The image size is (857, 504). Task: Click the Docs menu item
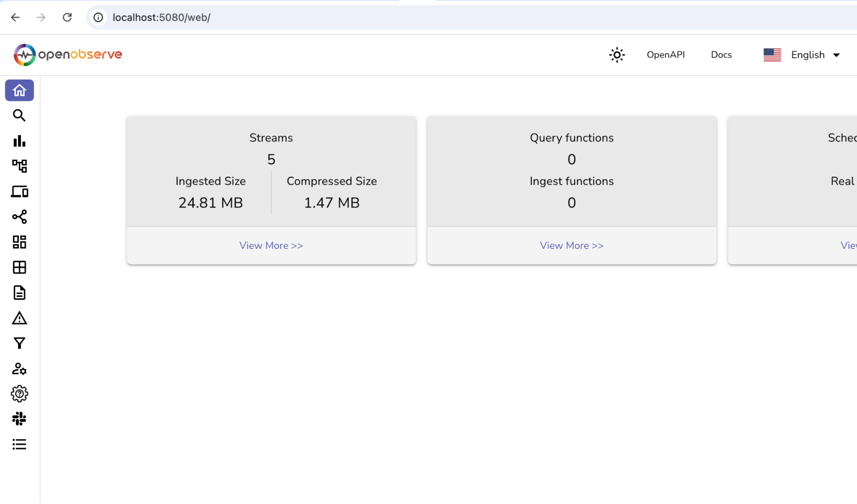tap(720, 54)
